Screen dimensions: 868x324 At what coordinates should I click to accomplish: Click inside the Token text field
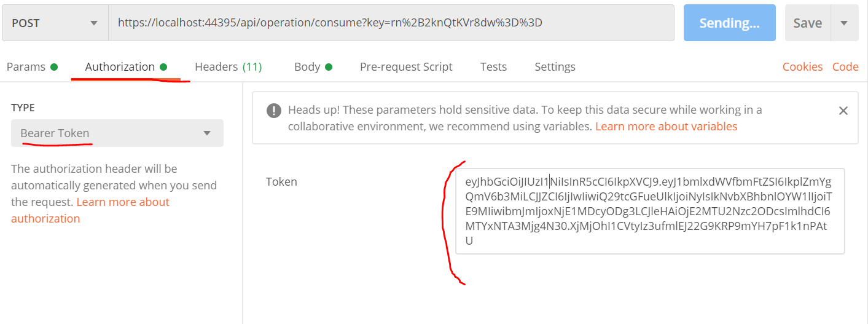coord(650,211)
